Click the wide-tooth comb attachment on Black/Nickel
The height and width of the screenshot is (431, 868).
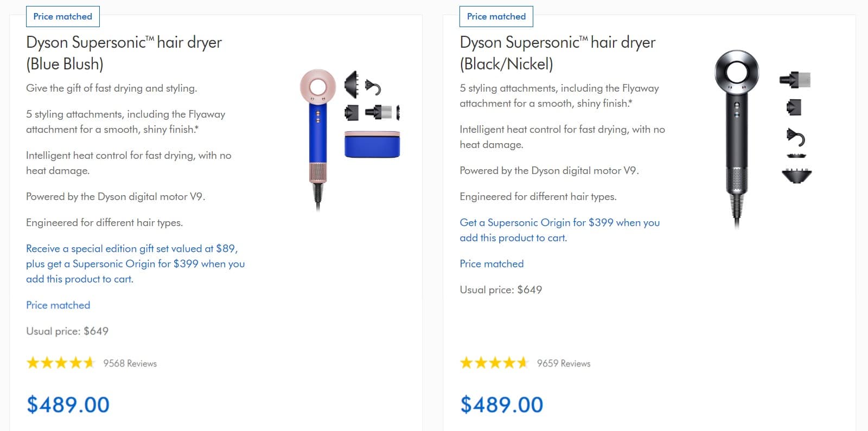(x=795, y=80)
